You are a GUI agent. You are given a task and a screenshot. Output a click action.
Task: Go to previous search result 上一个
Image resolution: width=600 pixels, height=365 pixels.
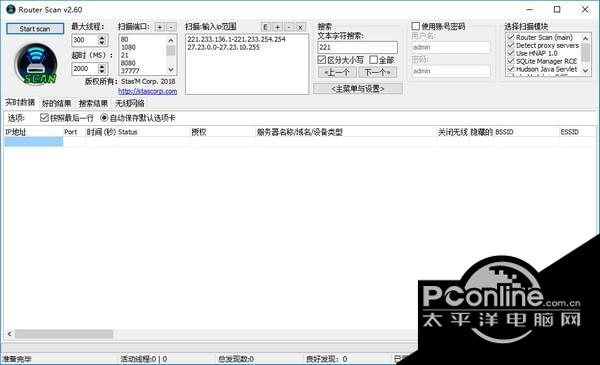tap(337, 72)
